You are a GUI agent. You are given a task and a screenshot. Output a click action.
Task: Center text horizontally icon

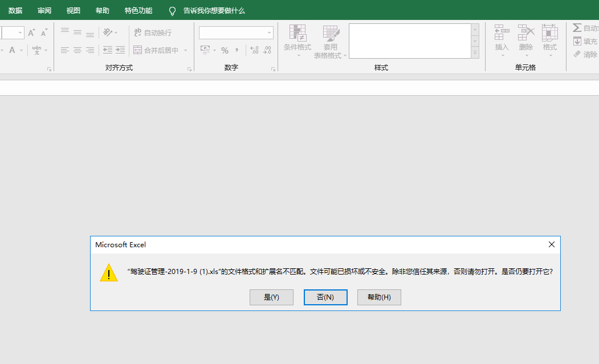pos(78,50)
